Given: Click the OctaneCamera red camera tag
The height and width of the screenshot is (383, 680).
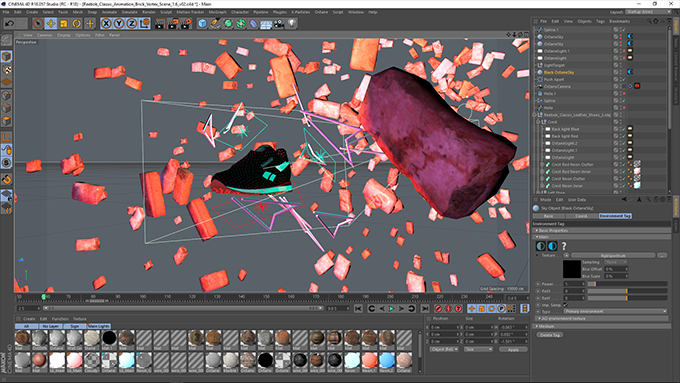Looking at the screenshot, I should [x=637, y=86].
